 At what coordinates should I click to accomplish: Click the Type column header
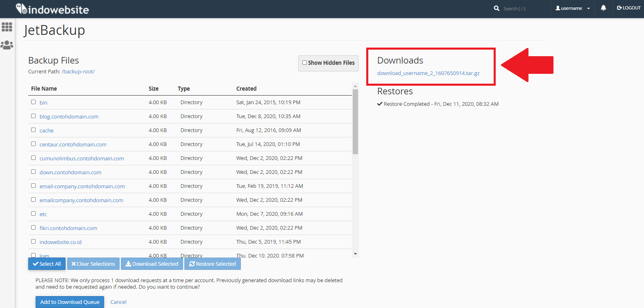click(184, 89)
